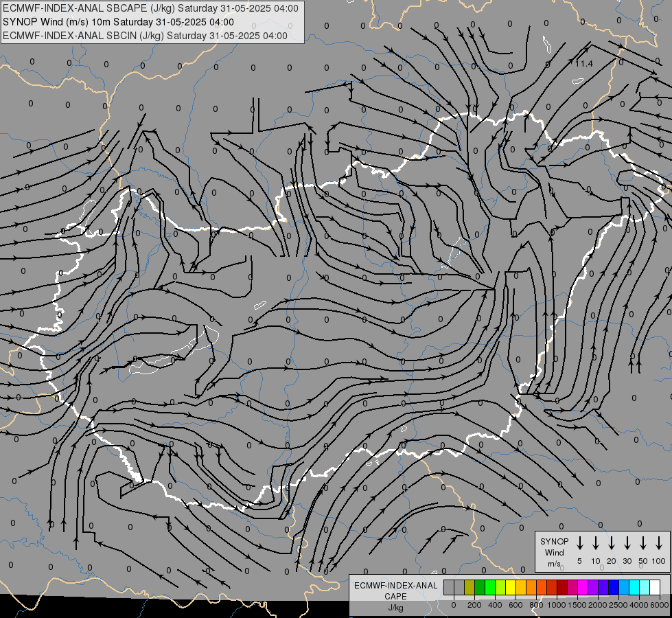Pick the gray swatch left of the 0 tick
The image size is (672, 618).
point(449,587)
